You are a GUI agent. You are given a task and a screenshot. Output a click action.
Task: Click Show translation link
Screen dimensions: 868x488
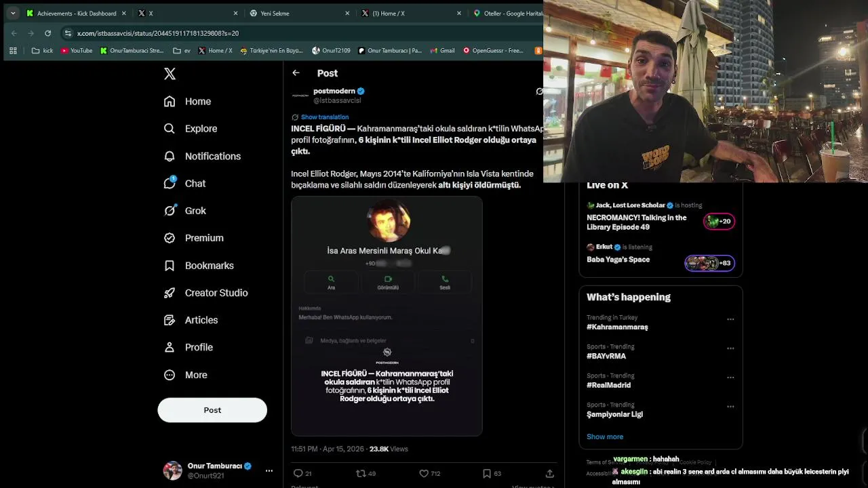click(x=325, y=117)
